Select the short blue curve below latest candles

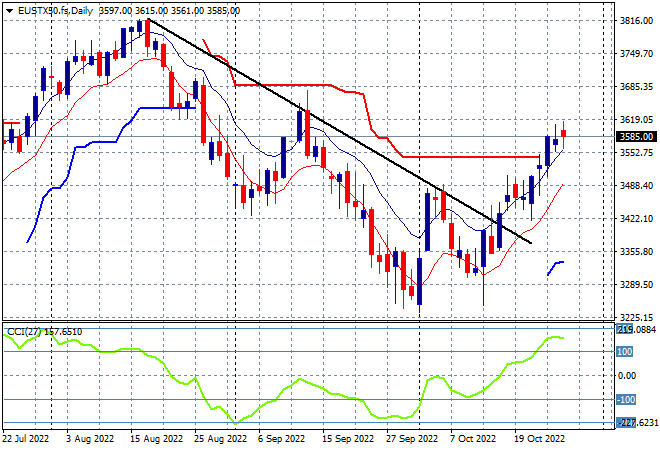(x=556, y=268)
